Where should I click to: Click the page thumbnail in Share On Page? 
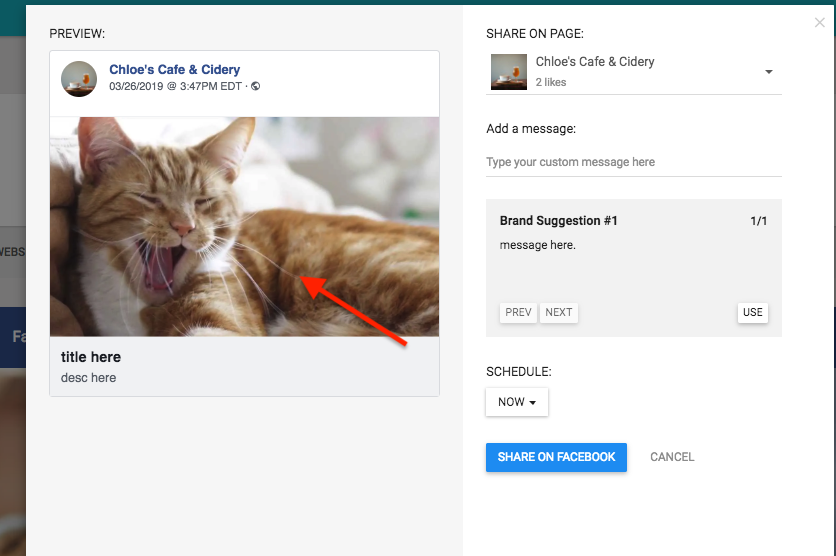pyautogui.click(x=509, y=71)
